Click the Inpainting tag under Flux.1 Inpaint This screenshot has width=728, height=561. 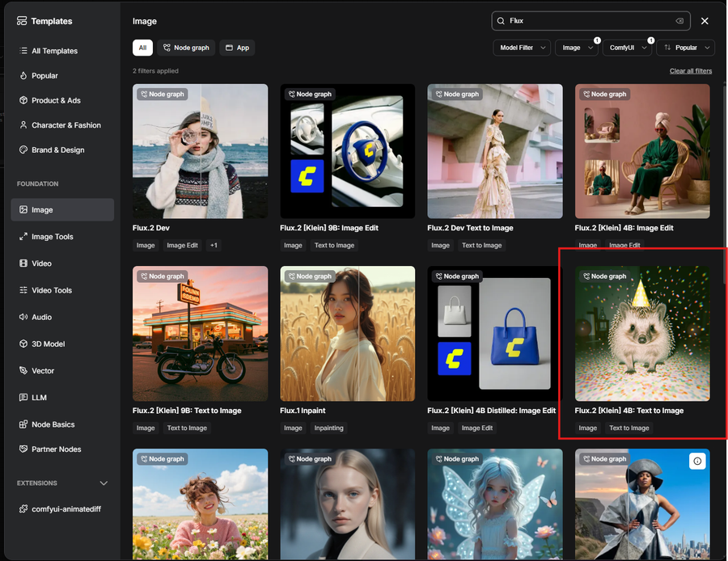(x=328, y=428)
